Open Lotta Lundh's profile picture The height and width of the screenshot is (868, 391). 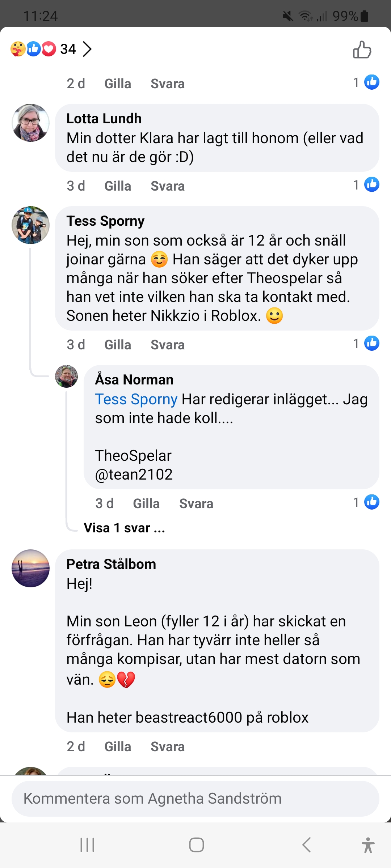click(x=31, y=123)
